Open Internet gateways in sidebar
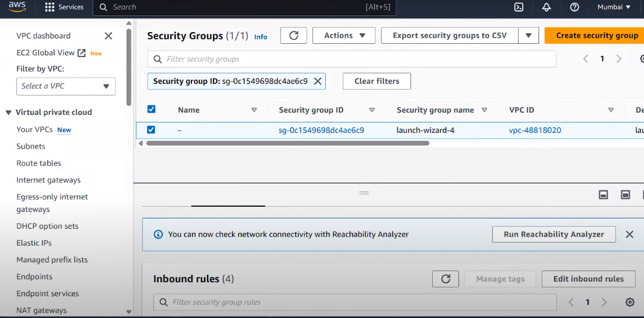 pos(48,180)
